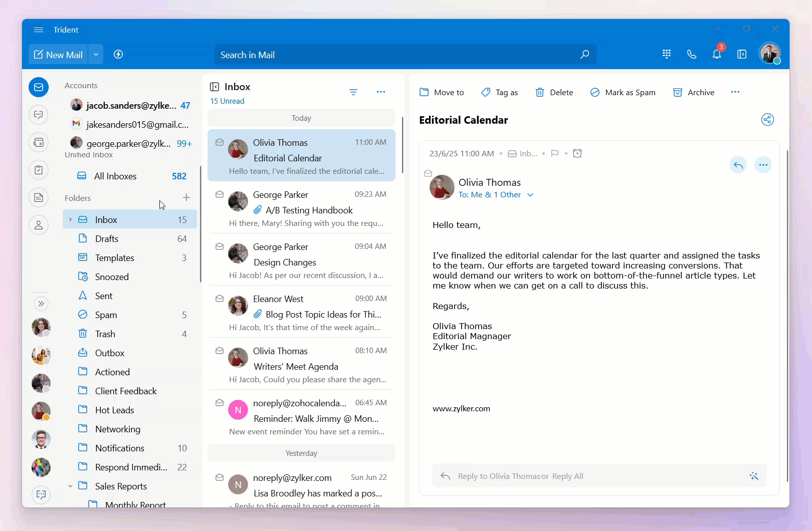812x531 pixels.
Task: Open the inbox filter icon
Action: [353, 92]
